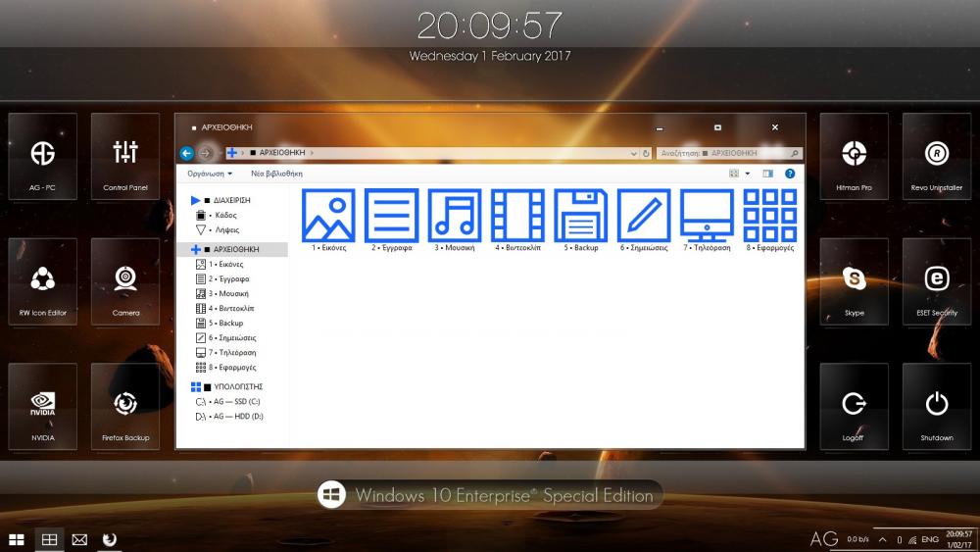Image resolution: width=980 pixels, height=552 pixels.
Task: Open the Camera desktop tile
Action: pos(125,281)
